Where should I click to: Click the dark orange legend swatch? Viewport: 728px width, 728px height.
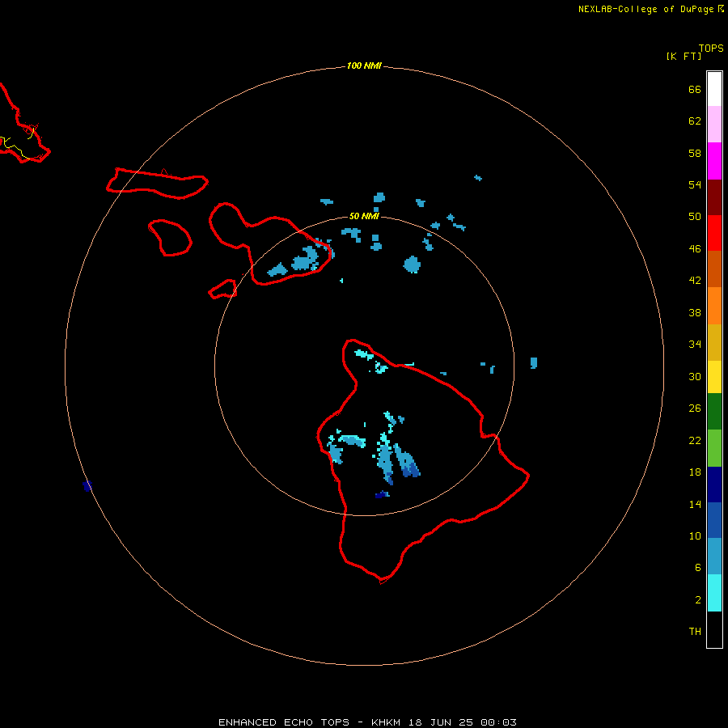click(714, 269)
